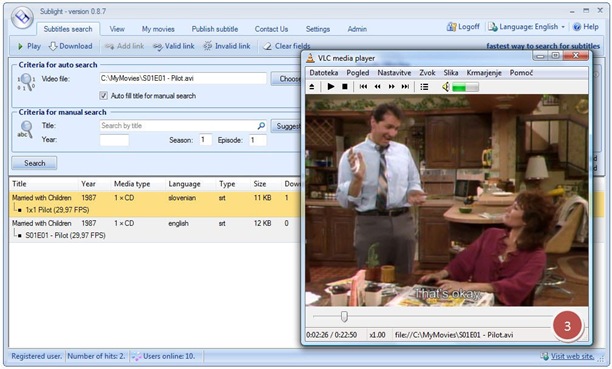Open the Publish subtitle tab
The image size is (612, 369).
click(x=215, y=29)
